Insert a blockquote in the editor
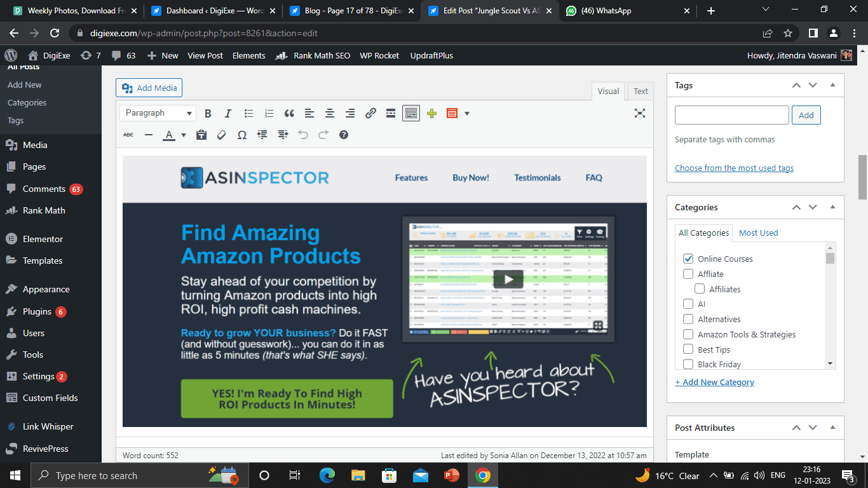 [x=289, y=114]
